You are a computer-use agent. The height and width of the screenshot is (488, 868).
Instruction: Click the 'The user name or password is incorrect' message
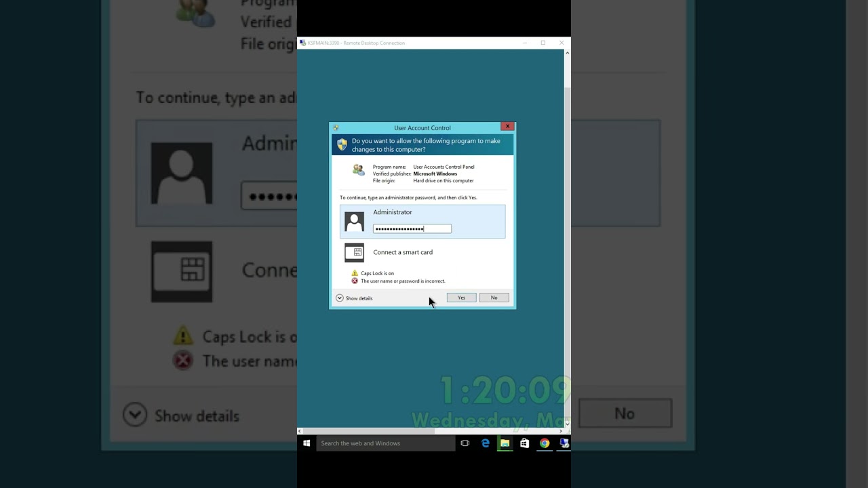(x=403, y=281)
